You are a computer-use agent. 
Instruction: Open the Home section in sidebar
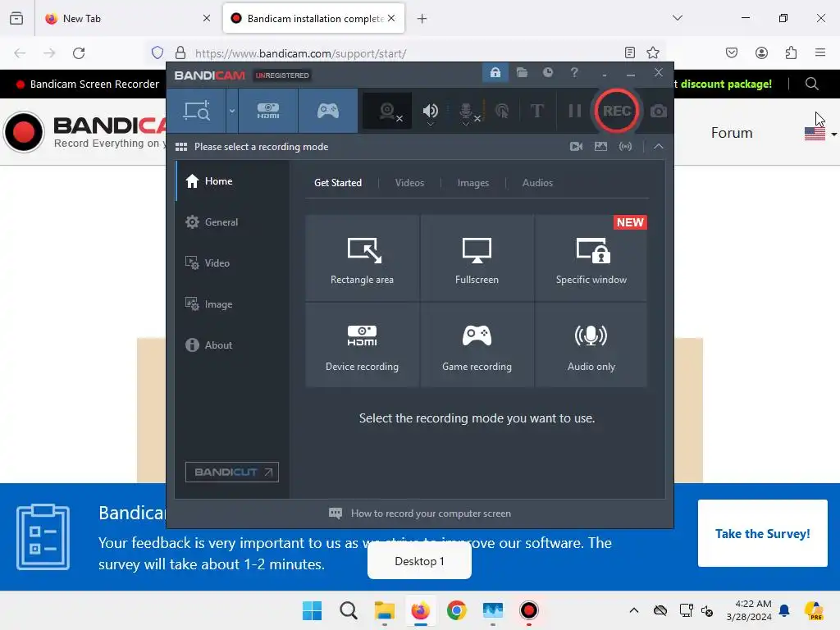[232, 181]
